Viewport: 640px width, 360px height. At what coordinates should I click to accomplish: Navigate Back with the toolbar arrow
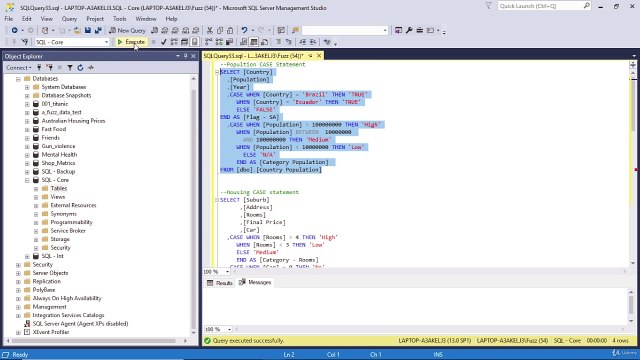tap(14, 30)
